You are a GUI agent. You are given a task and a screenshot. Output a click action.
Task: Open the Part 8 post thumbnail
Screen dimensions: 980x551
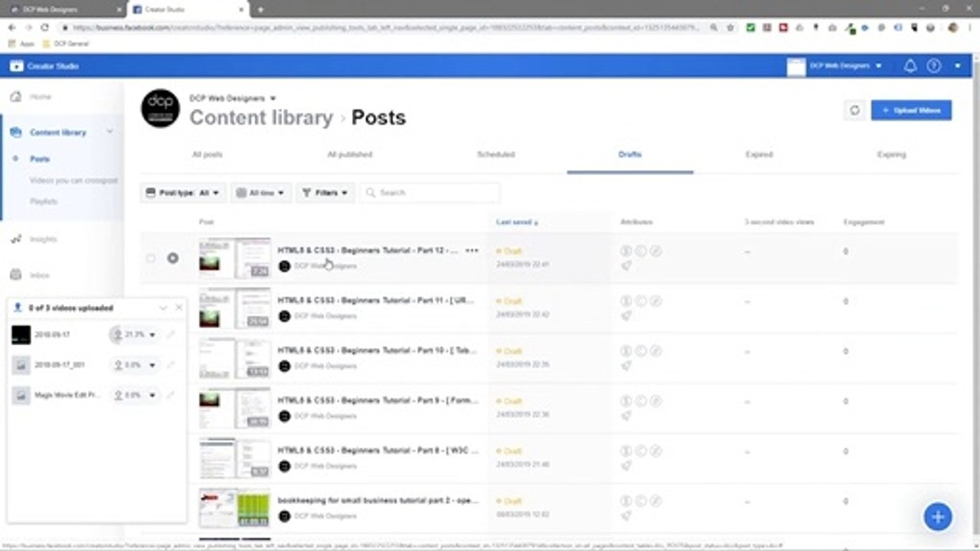click(234, 458)
